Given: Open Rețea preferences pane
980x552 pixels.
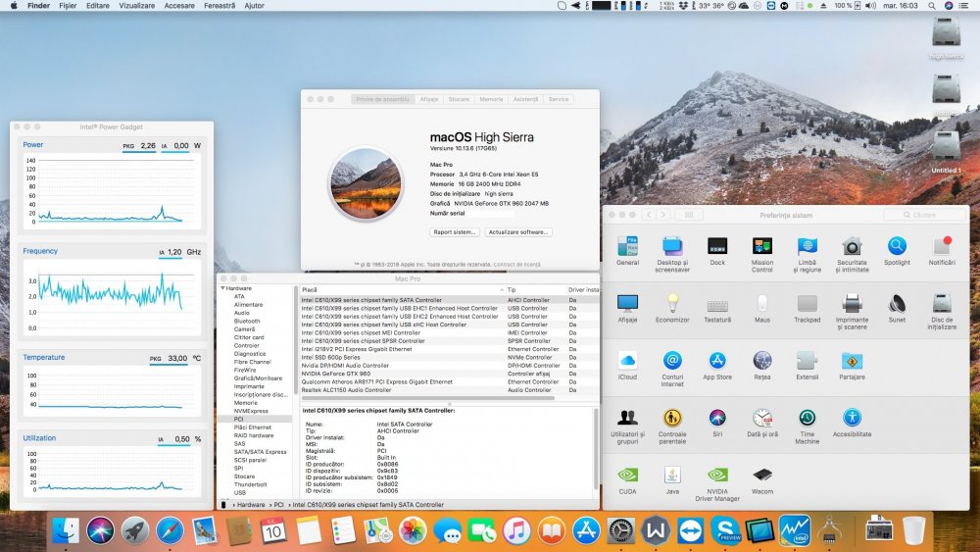Looking at the screenshot, I should coord(761,366).
